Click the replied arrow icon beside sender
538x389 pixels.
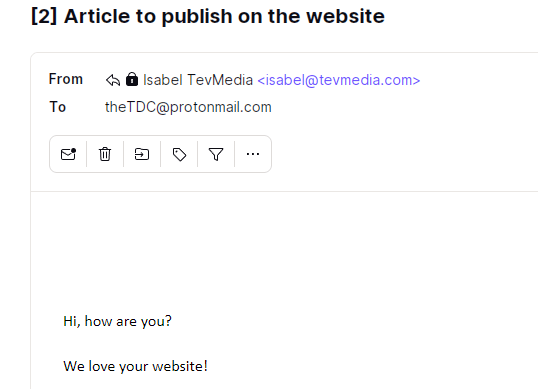[x=113, y=80]
